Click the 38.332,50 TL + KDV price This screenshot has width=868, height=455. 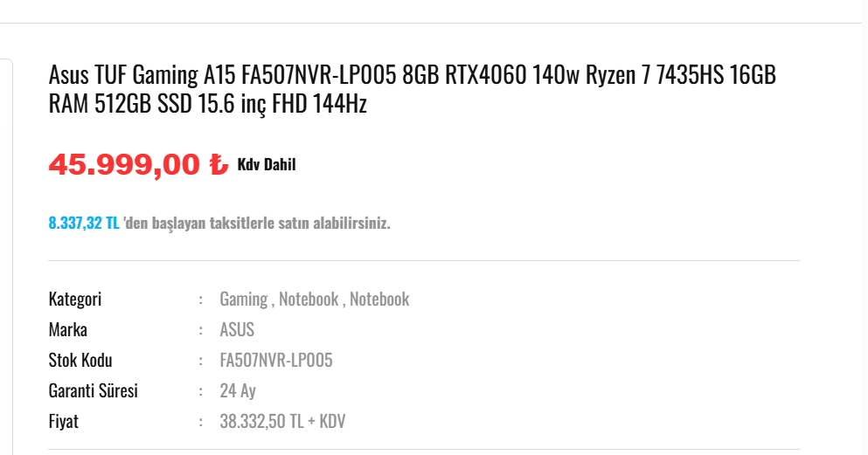point(282,421)
